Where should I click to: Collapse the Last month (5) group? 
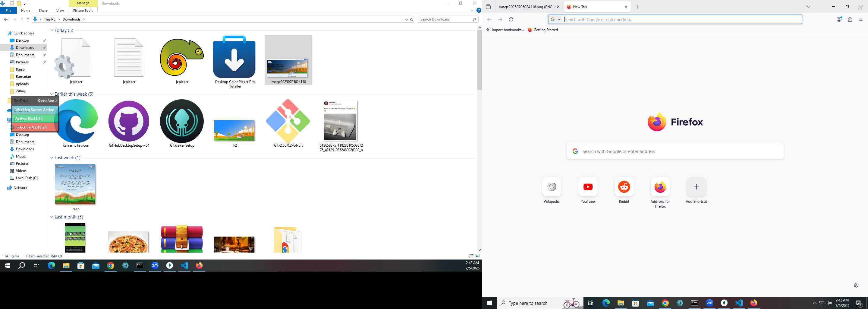(52, 217)
